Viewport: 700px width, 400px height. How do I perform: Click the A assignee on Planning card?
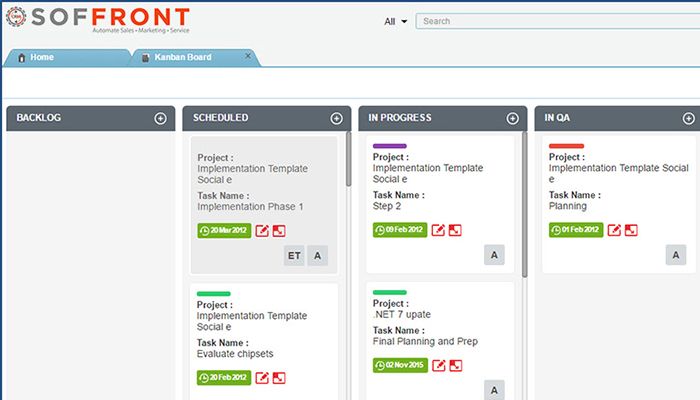pyautogui.click(x=676, y=255)
